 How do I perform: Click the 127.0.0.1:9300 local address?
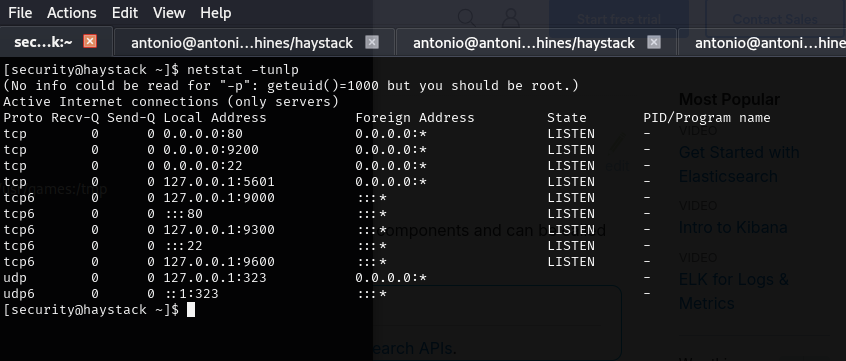tap(219, 230)
